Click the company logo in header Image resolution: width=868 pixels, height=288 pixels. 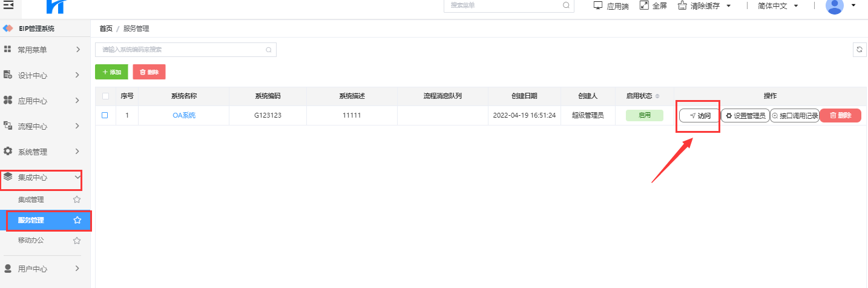pyautogui.click(x=55, y=7)
